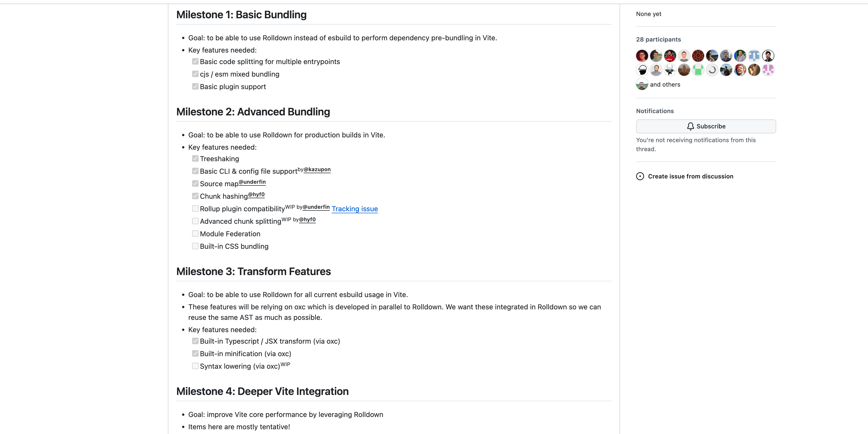The image size is (868, 434).
Task: Open the brush-stroke circle avatar
Action: tap(712, 70)
